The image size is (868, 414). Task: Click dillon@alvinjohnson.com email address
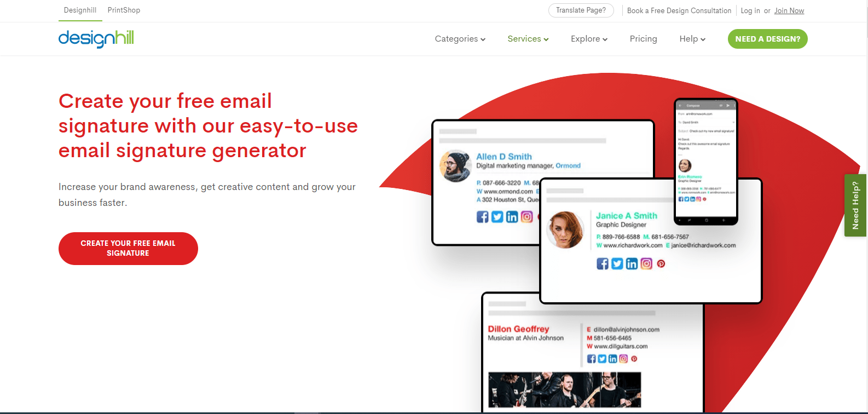pos(627,330)
